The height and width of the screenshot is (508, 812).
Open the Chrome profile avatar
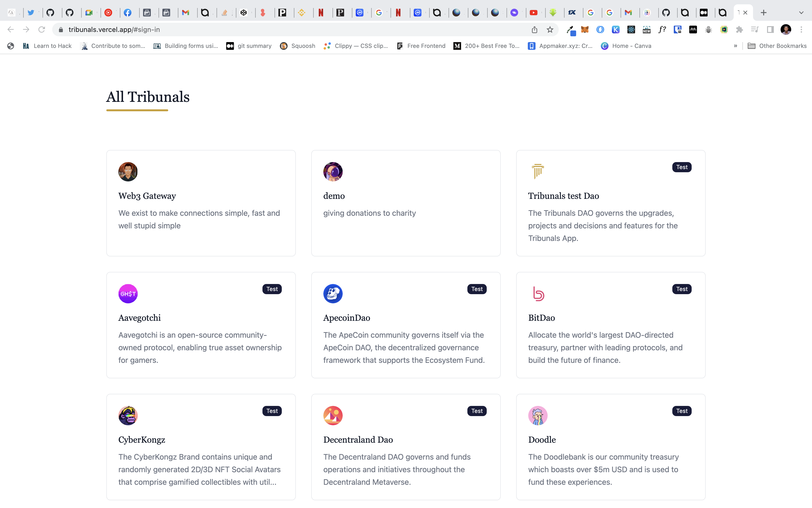(x=786, y=30)
